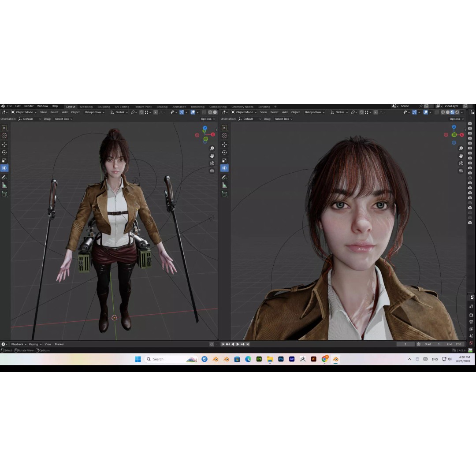Click Marker in timeline header
476x476 pixels.
(59, 344)
